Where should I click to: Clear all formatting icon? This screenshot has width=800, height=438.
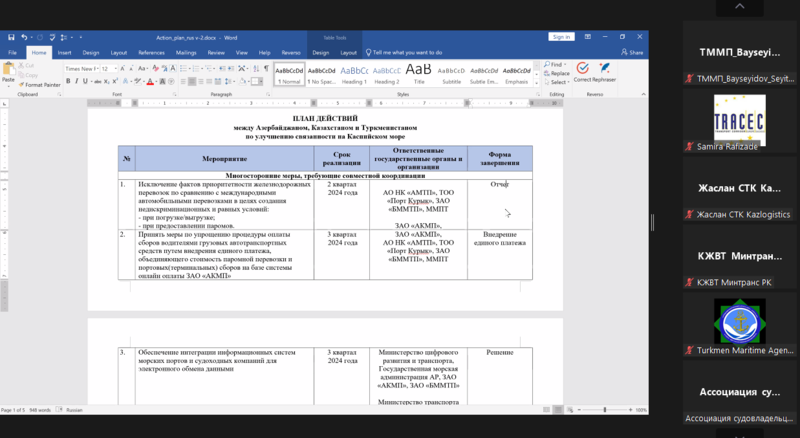[x=156, y=68]
